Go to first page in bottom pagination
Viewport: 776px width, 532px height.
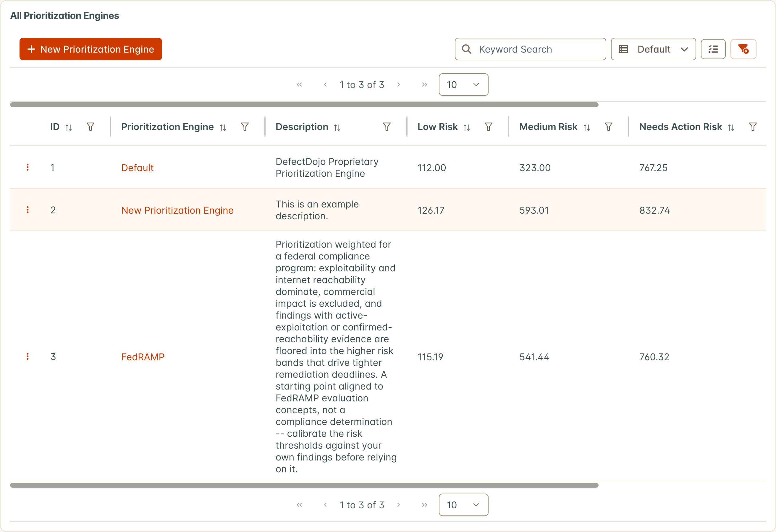[x=299, y=505]
